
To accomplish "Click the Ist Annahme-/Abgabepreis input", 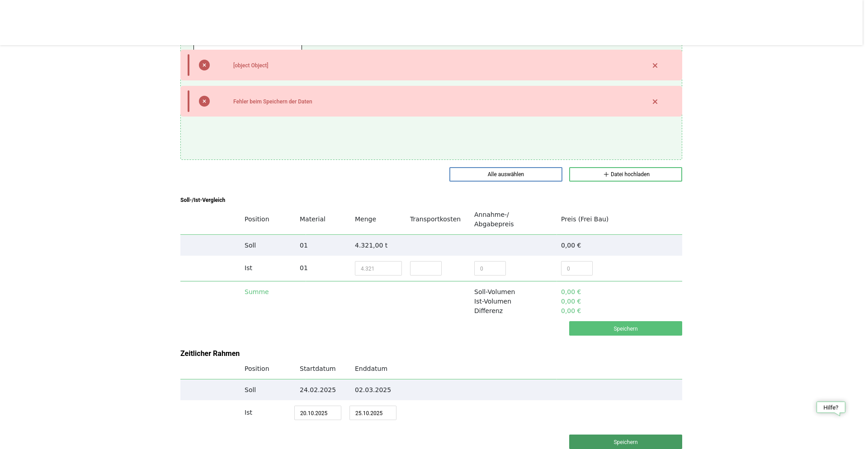I will click(x=490, y=268).
